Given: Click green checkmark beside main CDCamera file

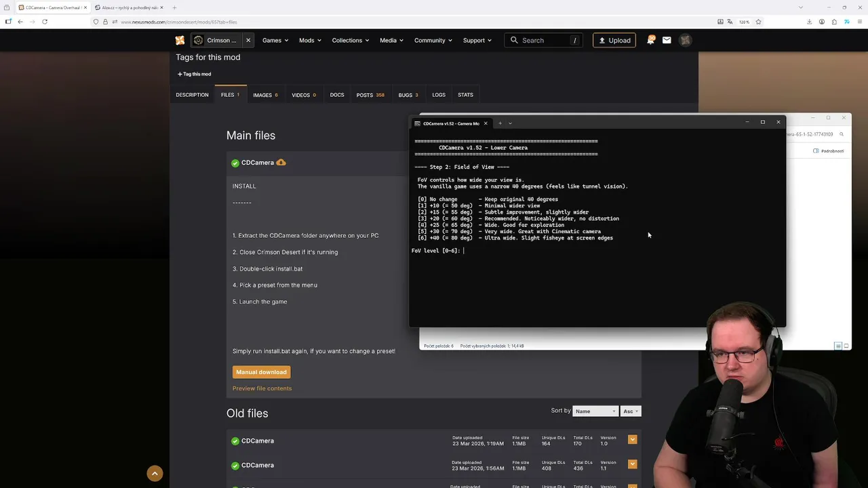Looking at the screenshot, I should click(x=235, y=163).
